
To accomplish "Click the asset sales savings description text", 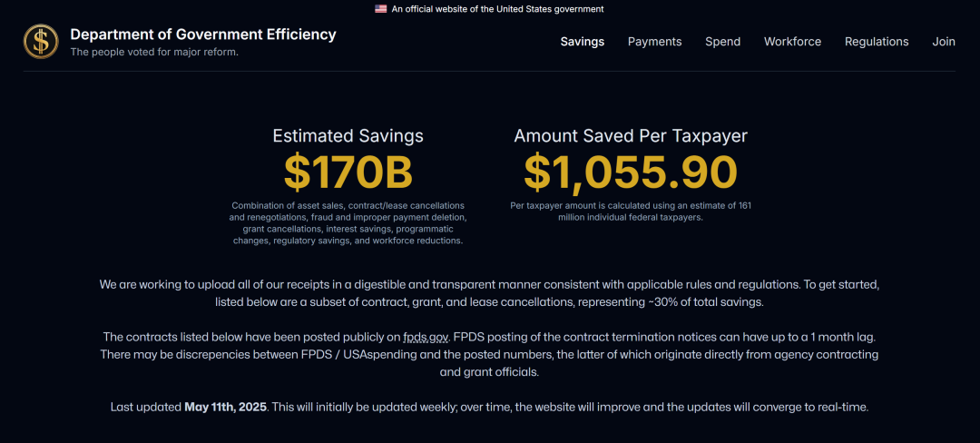I will [348, 223].
